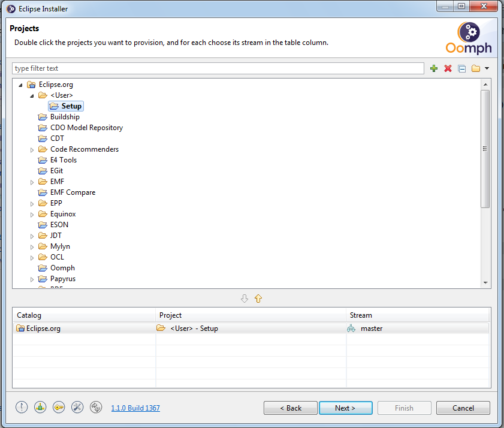Click the Stream column header
This screenshot has height=428, width=504.
418,315
